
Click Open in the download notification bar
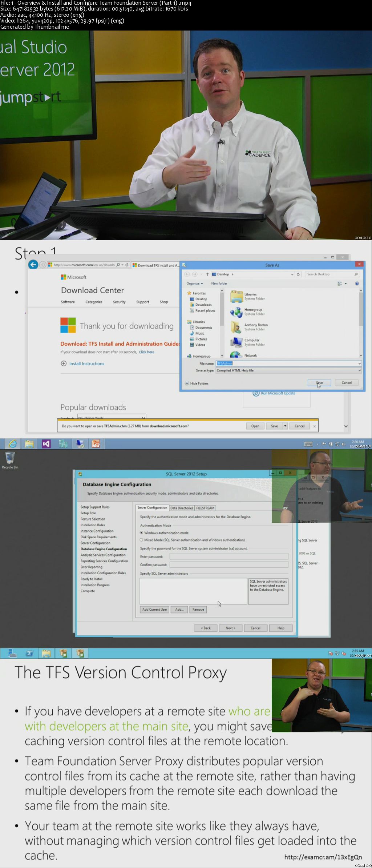[255, 426]
